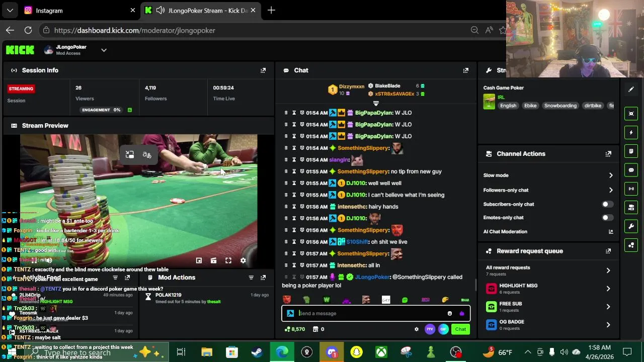The image size is (644, 362).
Task: Open the purple 7TV emote menu icon in chat input
Action: [x=462, y=313]
